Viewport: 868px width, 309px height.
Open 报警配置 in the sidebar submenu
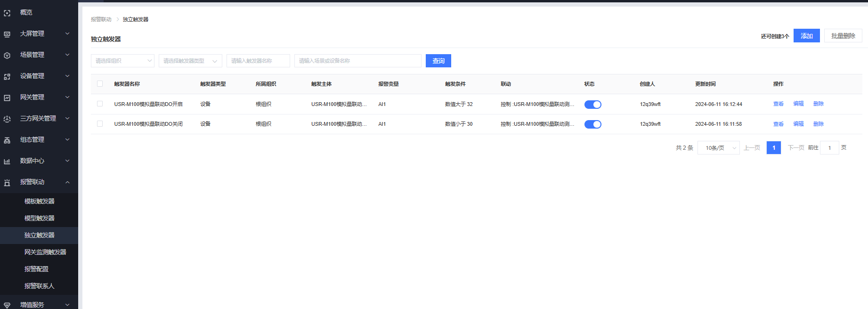[x=36, y=269]
